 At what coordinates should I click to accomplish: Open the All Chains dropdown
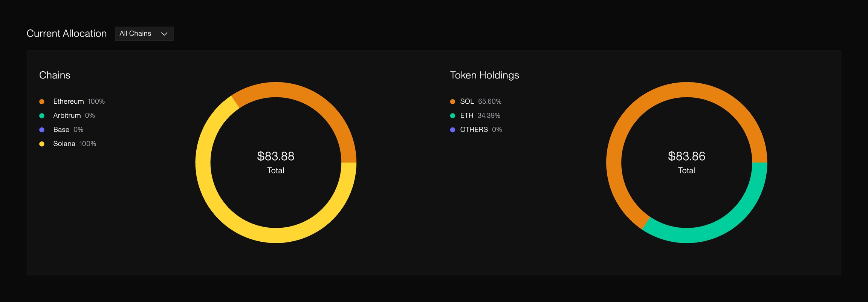[x=144, y=34]
